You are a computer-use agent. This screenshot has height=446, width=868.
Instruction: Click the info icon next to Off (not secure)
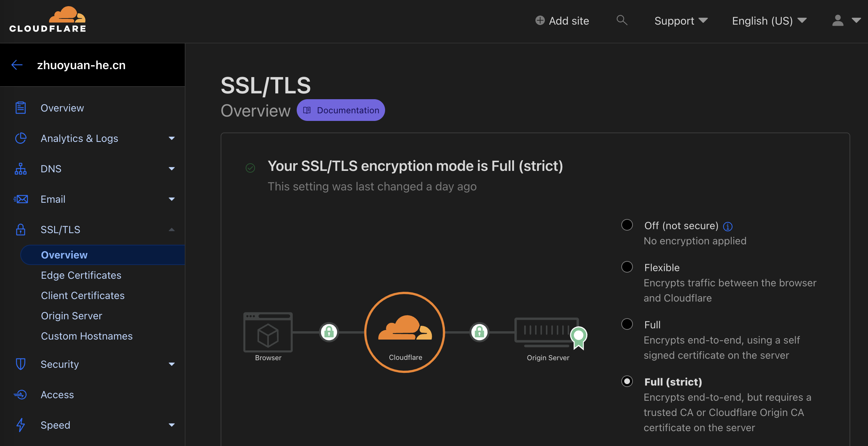[728, 226]
